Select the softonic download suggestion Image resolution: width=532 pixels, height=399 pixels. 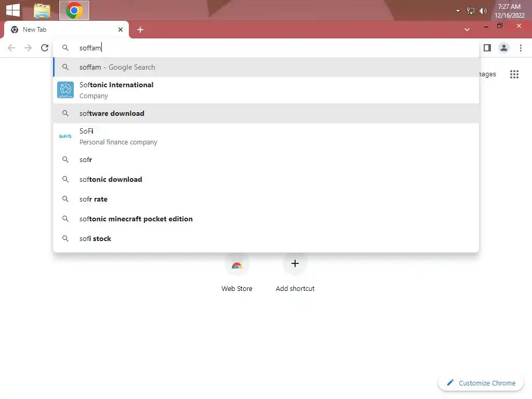pos(266,179)
